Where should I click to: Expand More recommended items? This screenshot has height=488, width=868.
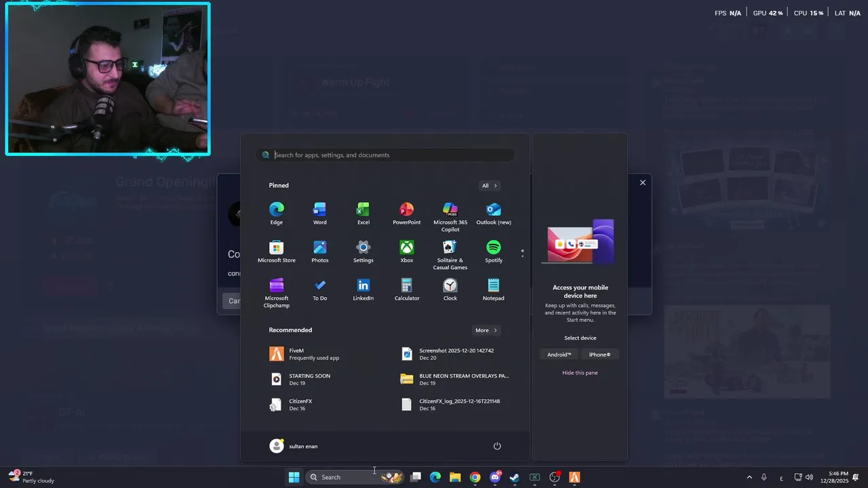tap(486, 330)
